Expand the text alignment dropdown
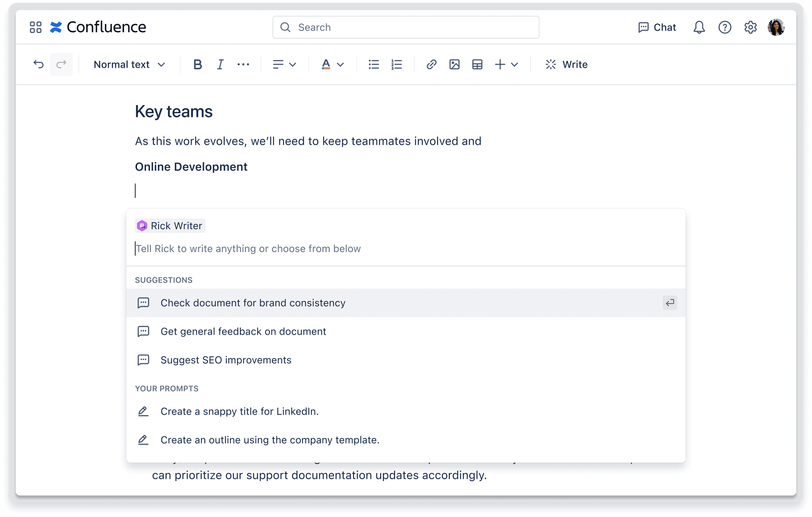The image size is (812, 517). pos(284,64)
